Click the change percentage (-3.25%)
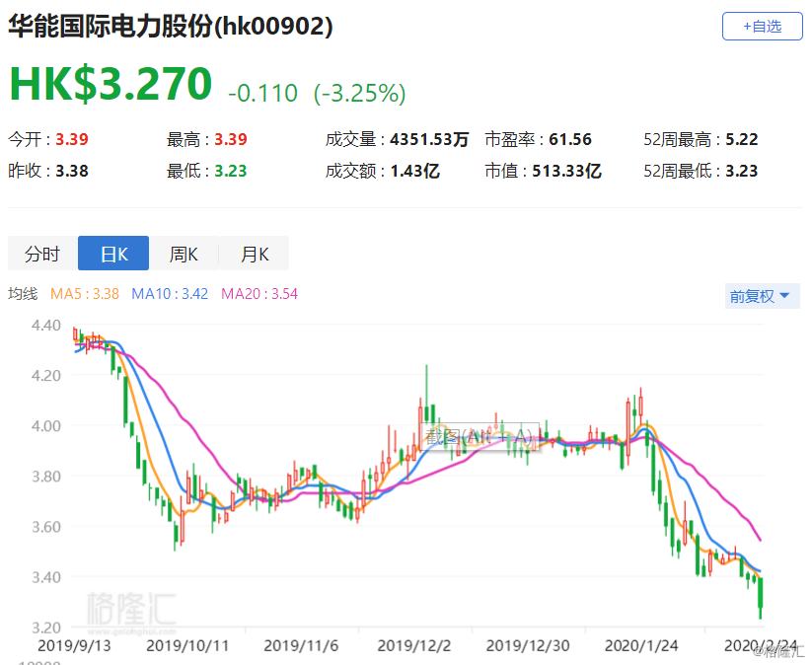Viewport: 812px width, 665px height. coord(360,94)
